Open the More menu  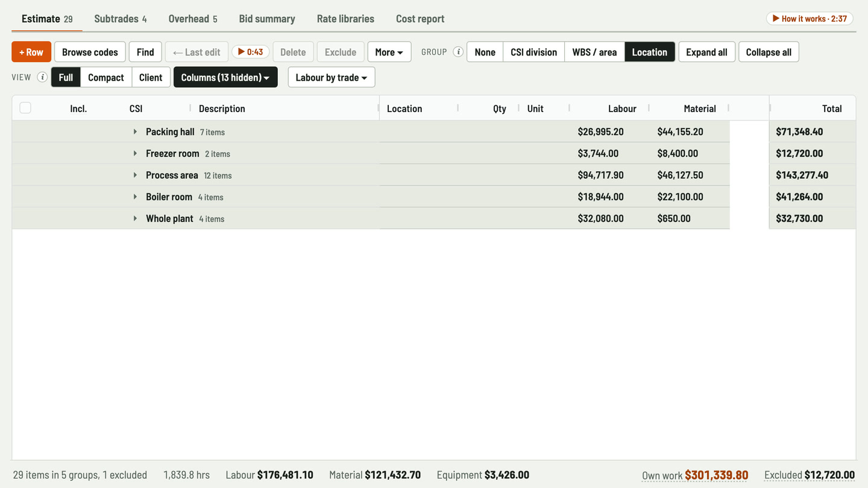coord(389,52)
